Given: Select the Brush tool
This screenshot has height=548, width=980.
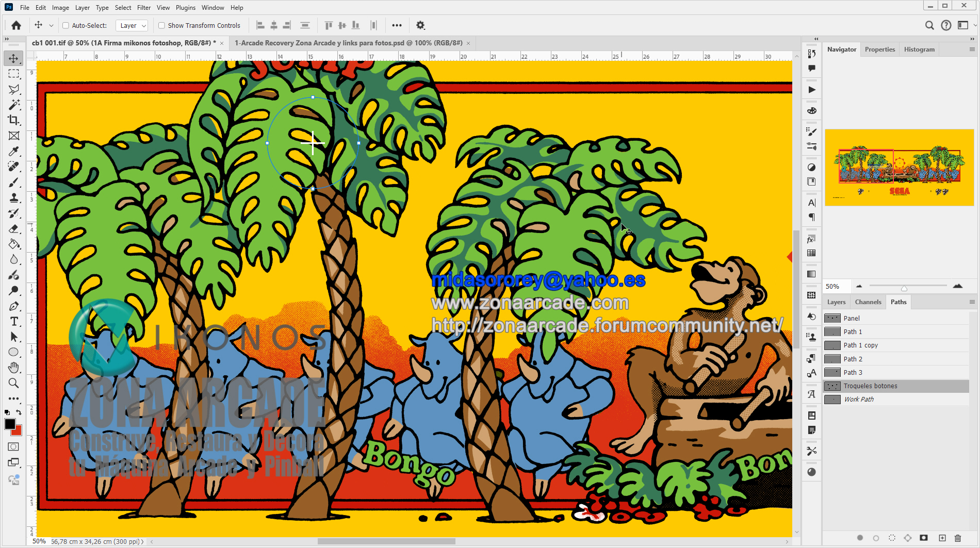Looking at the screenshot, I should [14, 182].
